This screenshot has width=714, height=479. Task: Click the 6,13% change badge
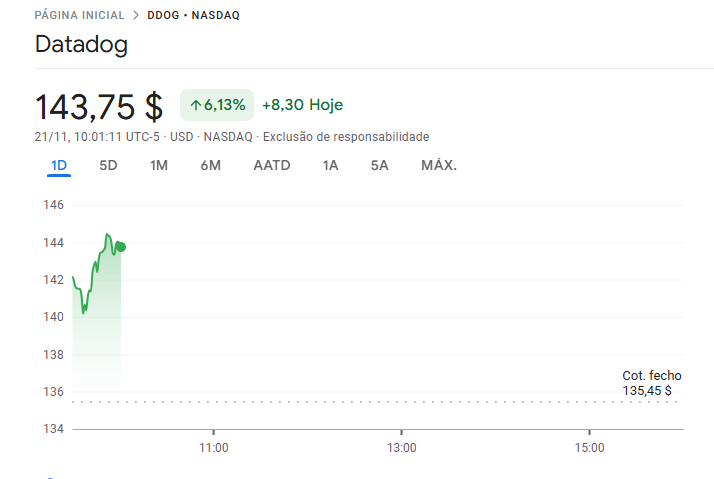(217, 105)
